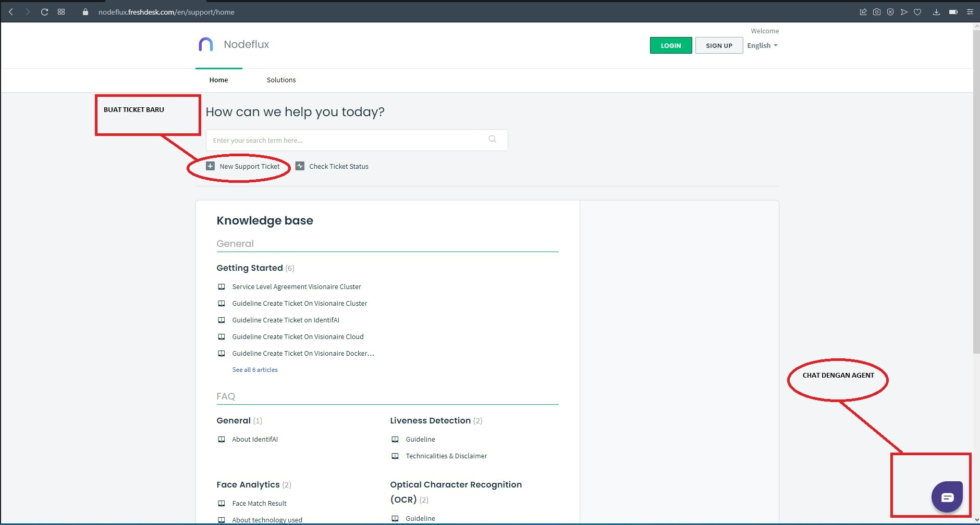This screenshot has width=980, height=525.
Task: Open See all 6 articles link
Action: (255, 370)
